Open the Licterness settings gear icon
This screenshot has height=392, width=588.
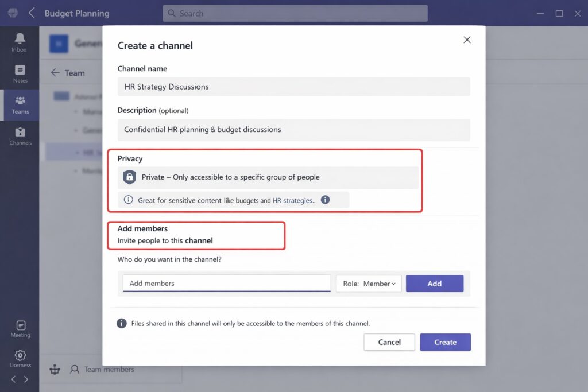point(20,356)
